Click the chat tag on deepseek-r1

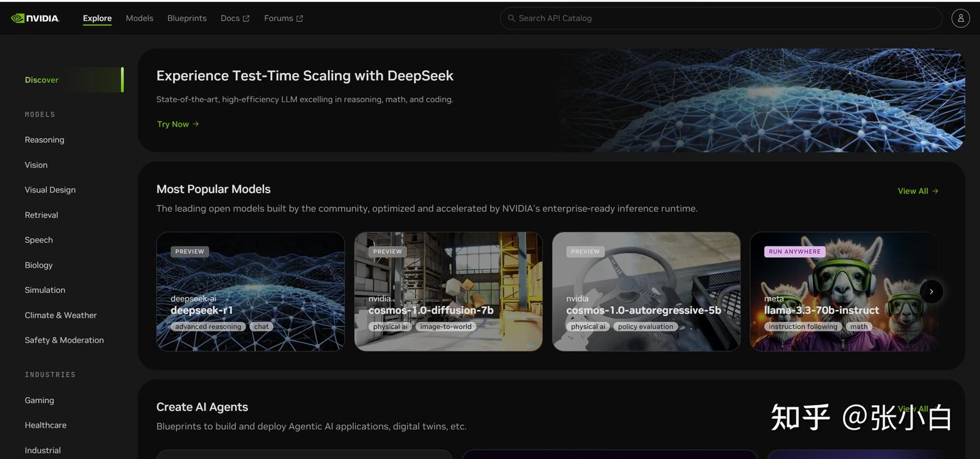click(261, 327)
